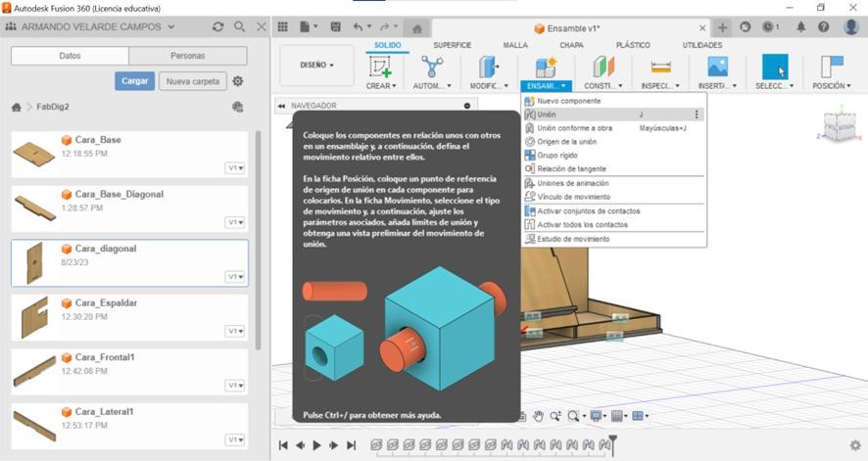Expand the DISEÑO workspace dropdown
The image size is (868, 461).
click(316, 66)
